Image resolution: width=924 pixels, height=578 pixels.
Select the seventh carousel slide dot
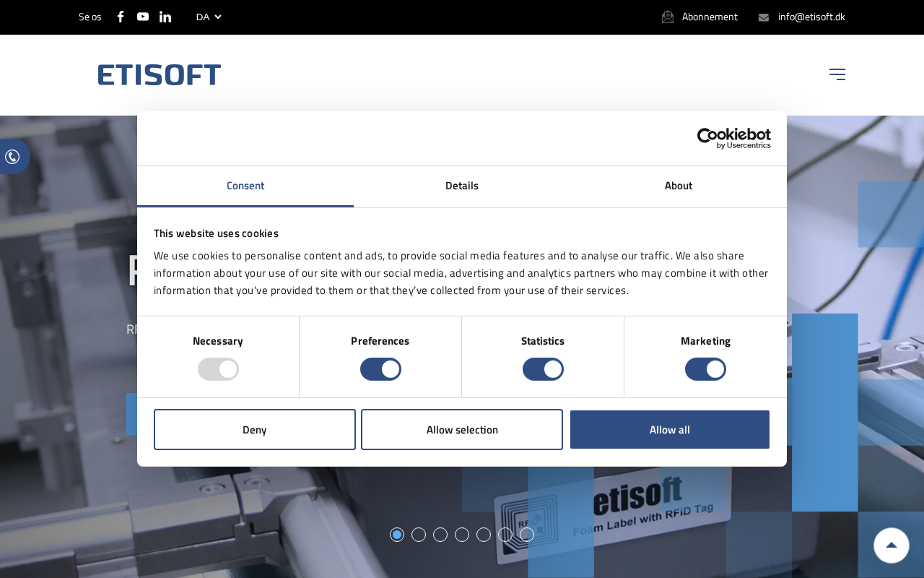527,535
